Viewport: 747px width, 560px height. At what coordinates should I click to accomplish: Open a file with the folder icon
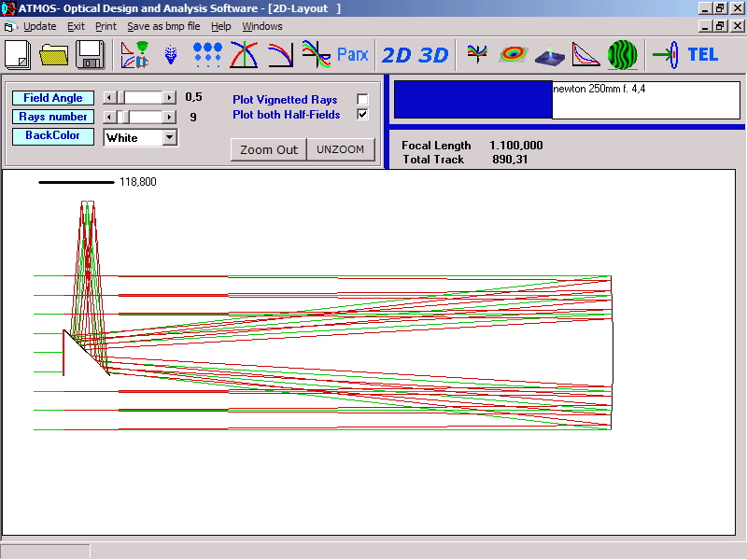click(55, 54)
